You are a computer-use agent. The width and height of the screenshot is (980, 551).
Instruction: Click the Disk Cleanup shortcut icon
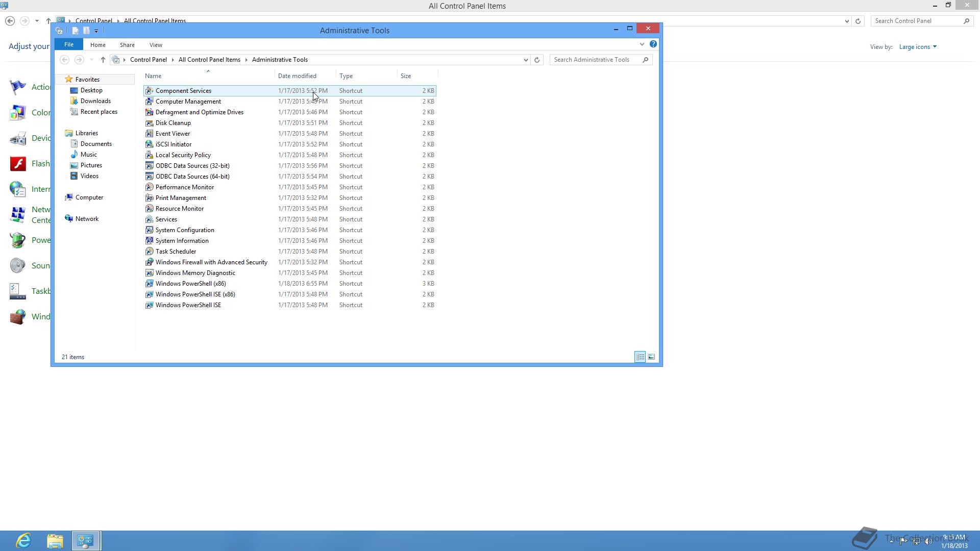click(x=149, y=123)
